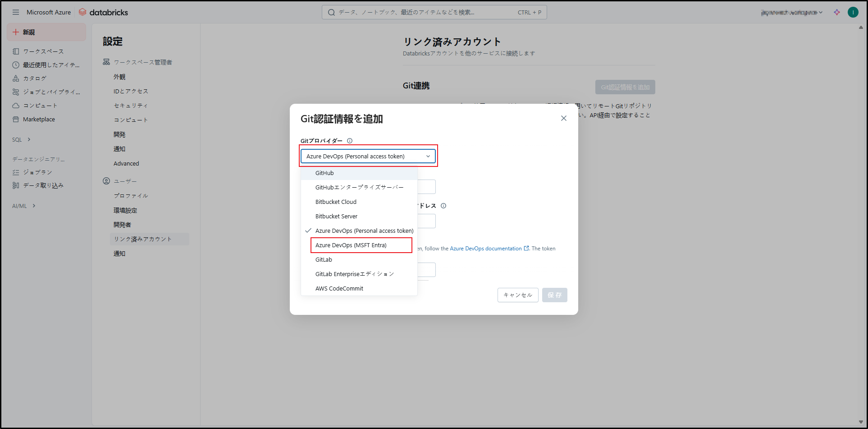868x429 pixels.
Task: Click the info icon beside Gitプロバイダー
Action: click(x=350, y=141)
